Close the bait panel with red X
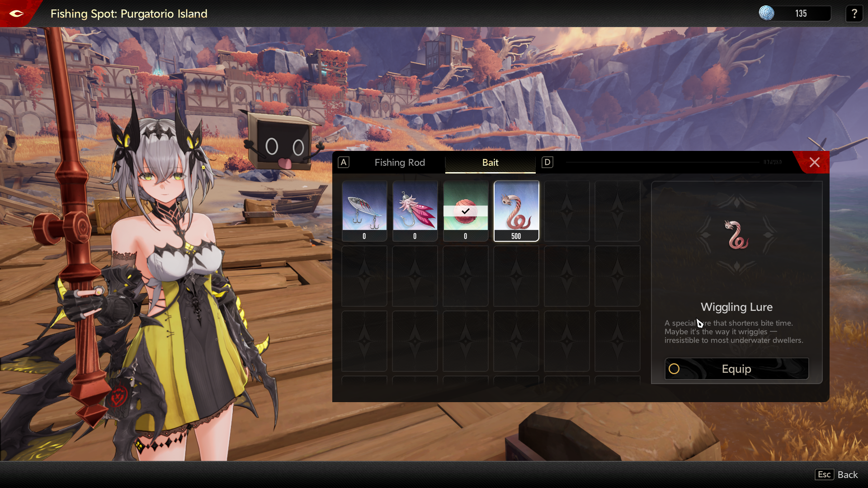The image size is (868, 488). point(814,163)
